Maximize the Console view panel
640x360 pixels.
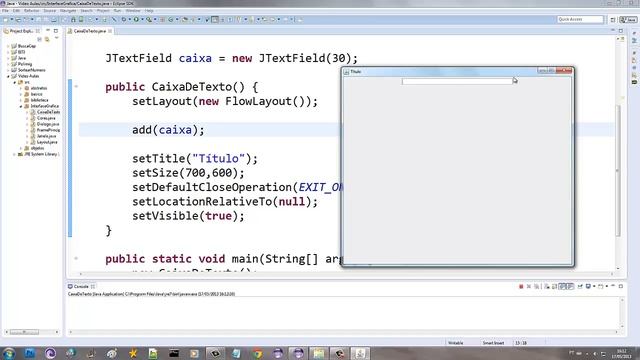click(621, 286)
